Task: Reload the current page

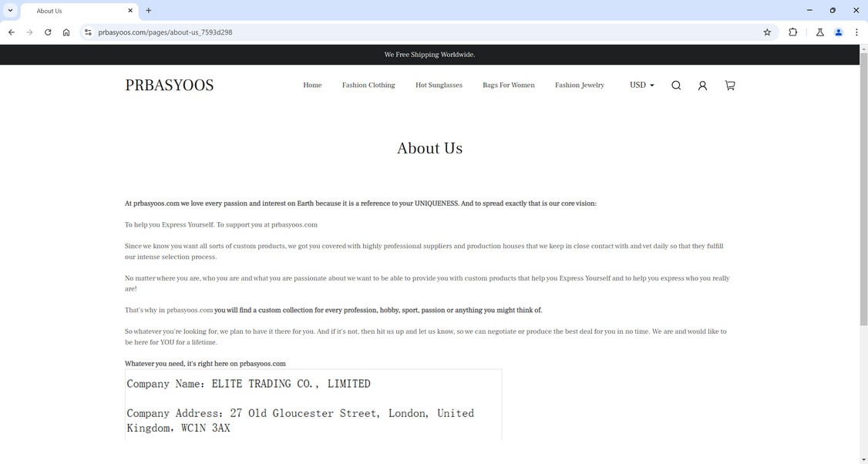Action: pos(48,32)
